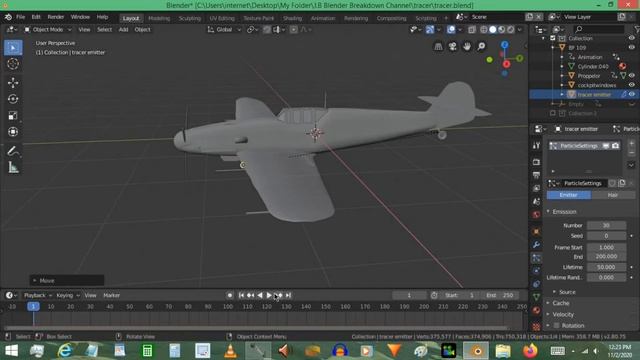Hide the BF 109 object
This screenshot has height=360, width=640.
coord(631,47)
